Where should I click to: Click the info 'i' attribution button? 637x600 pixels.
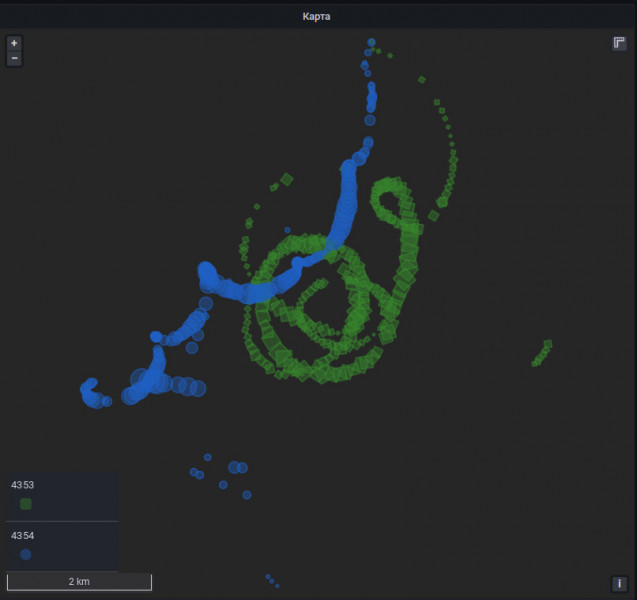[620, 583]
